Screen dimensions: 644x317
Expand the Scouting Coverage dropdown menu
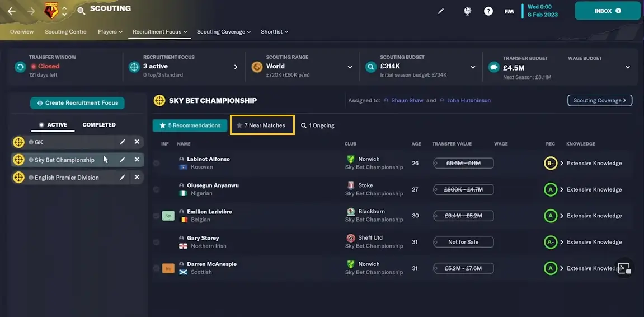pos(224,32)
